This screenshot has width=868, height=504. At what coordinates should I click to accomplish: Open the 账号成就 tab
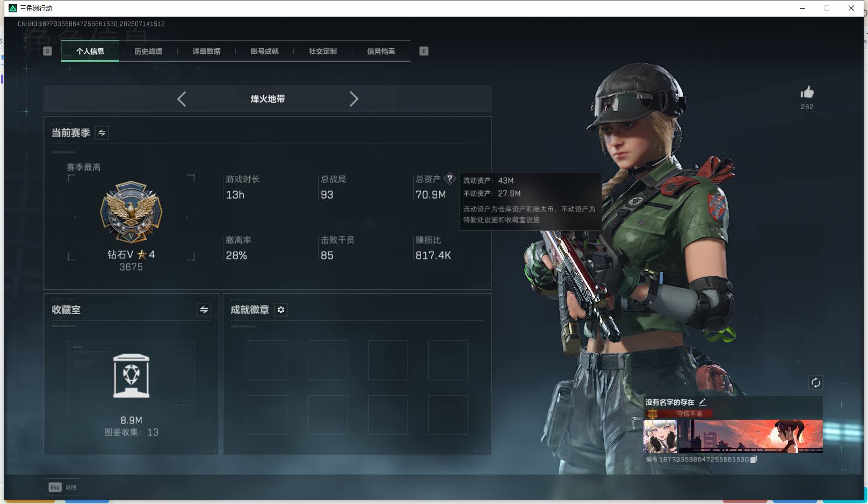[265, 52]
